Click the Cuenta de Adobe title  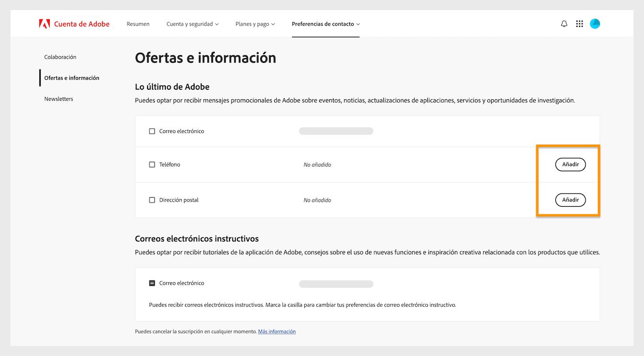(x=82, y=24)
